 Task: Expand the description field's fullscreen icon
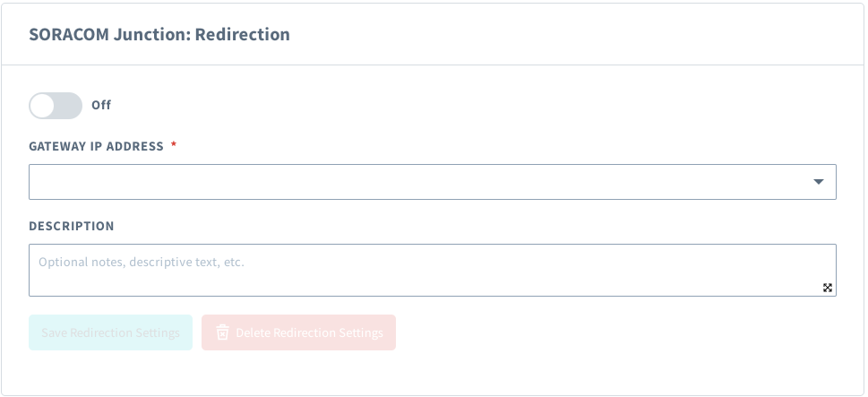point(828,288)
